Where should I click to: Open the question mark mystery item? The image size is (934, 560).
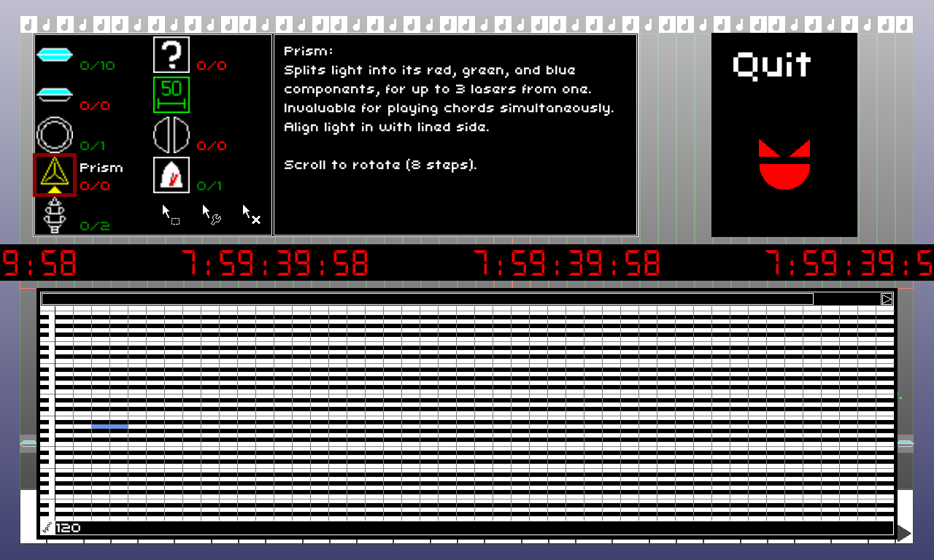point(171,55)
